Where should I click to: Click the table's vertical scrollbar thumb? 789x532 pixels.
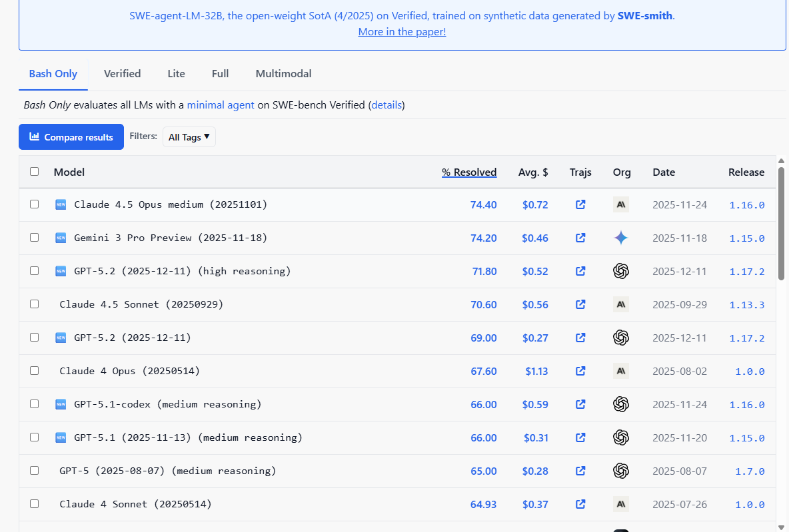pos(781,220)
